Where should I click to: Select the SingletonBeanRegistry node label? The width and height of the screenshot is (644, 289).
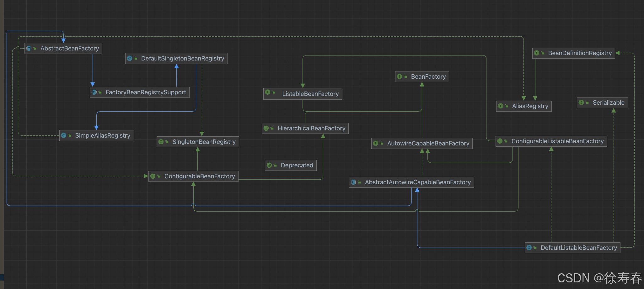(x=204, y=142)
